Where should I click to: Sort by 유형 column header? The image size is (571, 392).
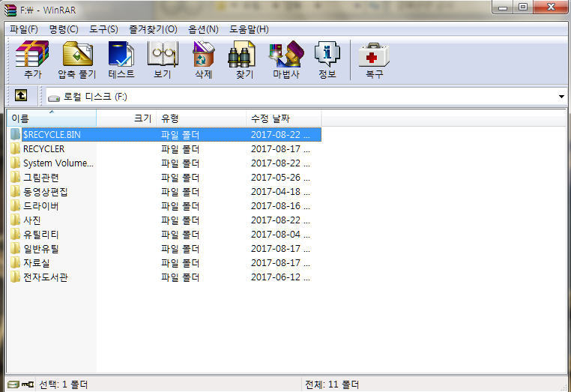pos(202,118)
